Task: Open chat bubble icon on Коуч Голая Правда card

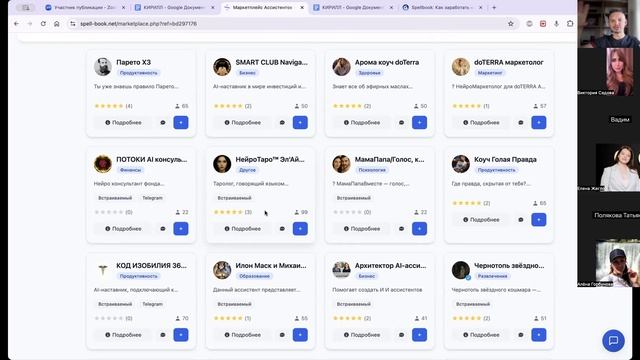Action: [521, 220]
